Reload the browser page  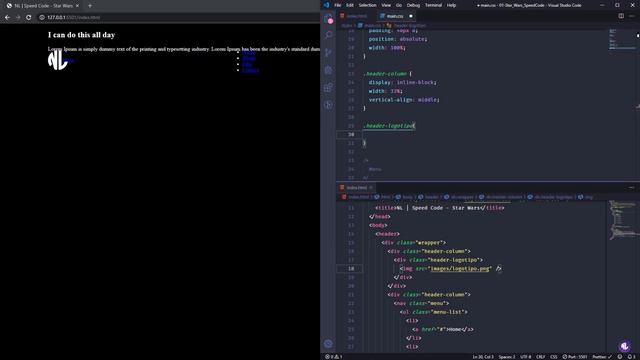pyautogui.click(x=29, y=18)
